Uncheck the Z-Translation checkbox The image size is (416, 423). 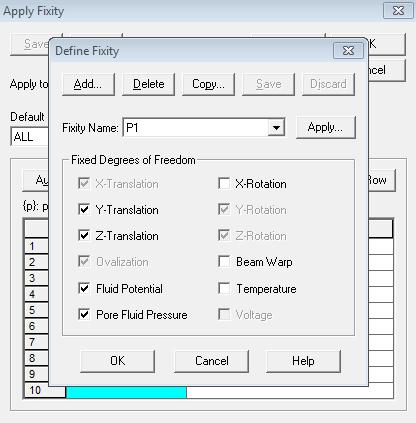pyautogui.click(x=84, y=235)
